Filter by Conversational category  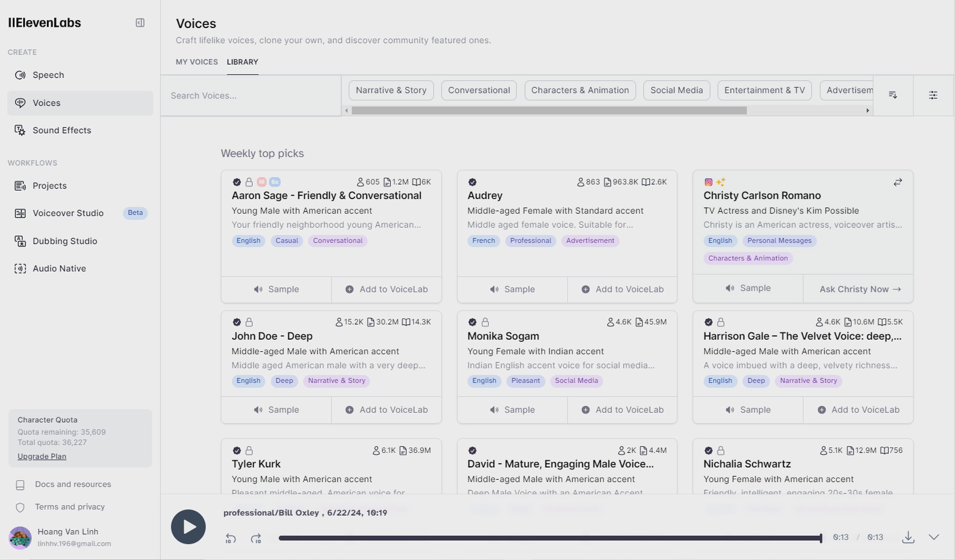point(478,91)
